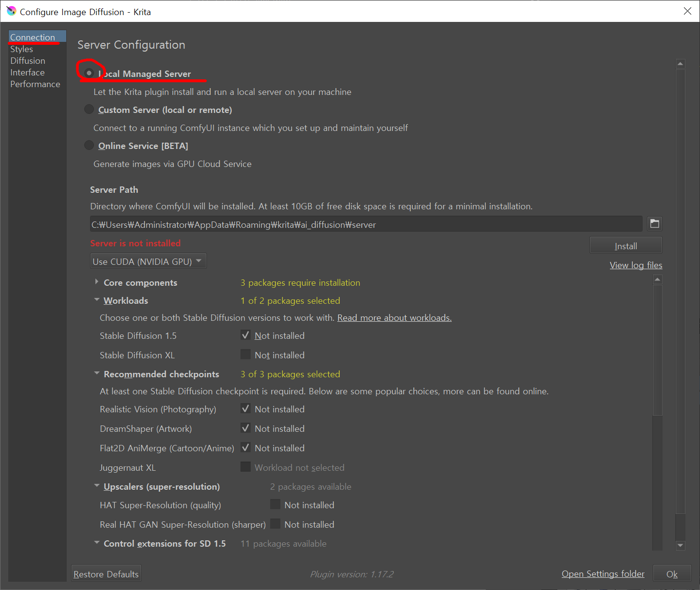Click 'Server is not installed' status text
Screen dimensions: 700x590
(x=135, y=243)
